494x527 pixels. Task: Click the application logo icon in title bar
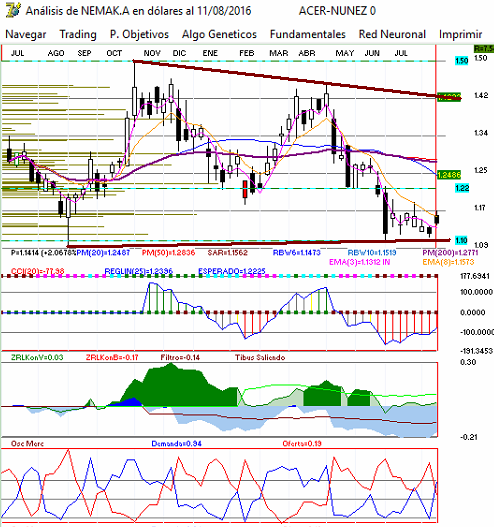(13, 10)
